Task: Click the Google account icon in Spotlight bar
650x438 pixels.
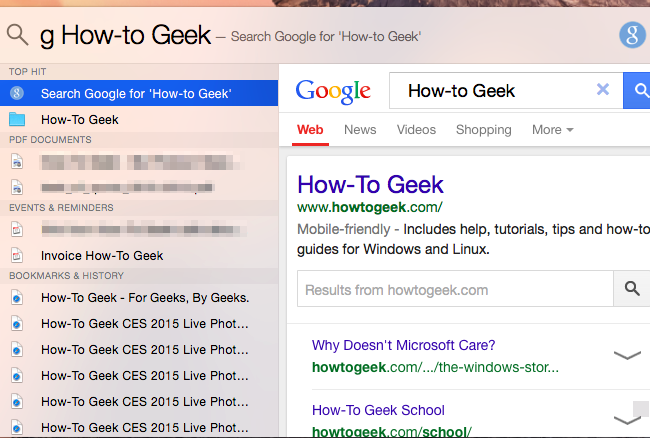Action: click(631, 35)
